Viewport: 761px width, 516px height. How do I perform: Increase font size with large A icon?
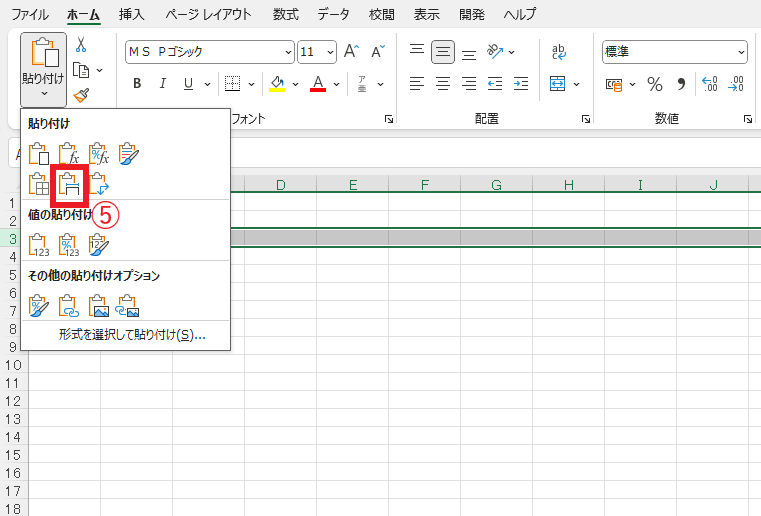pos(351,51)
